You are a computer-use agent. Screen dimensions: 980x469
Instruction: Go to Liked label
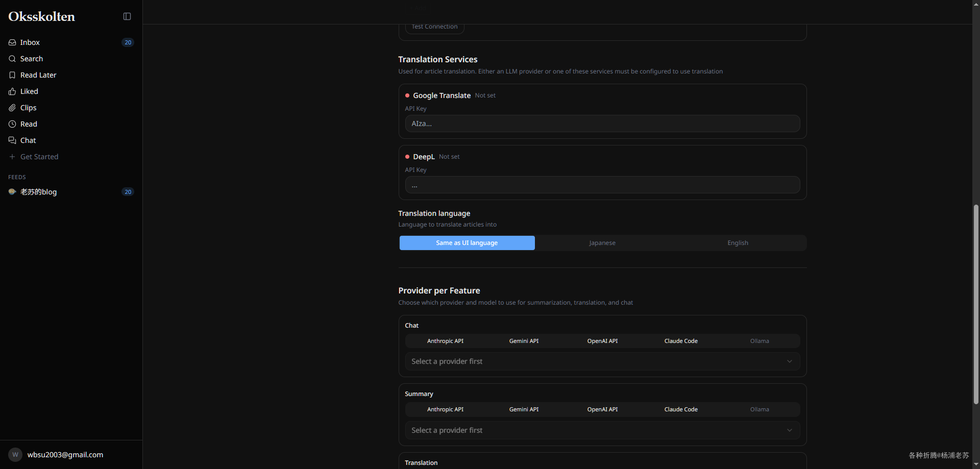point(29,91)
